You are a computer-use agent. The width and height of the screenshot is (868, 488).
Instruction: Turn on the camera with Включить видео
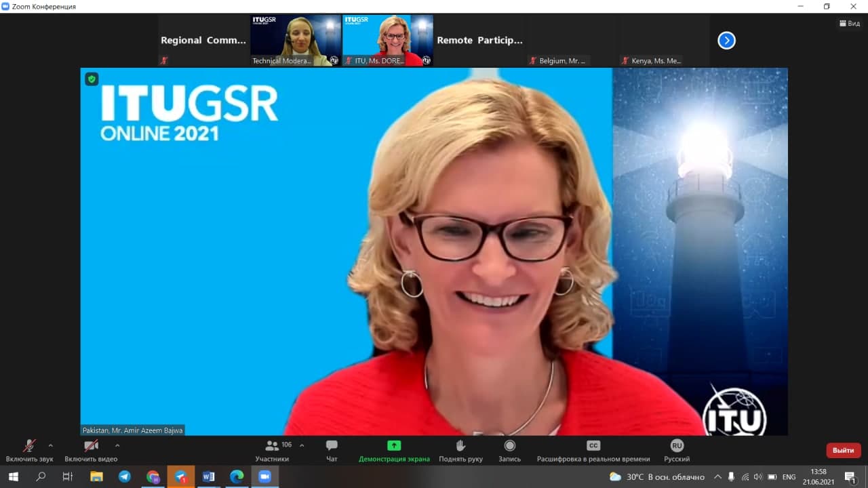coord(91,451)
